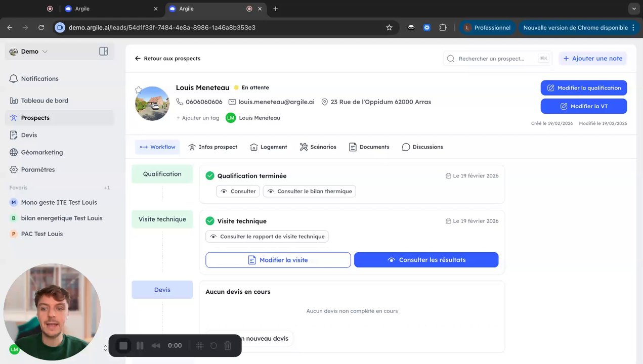Click Consulter le bilan thermique
Screen dimensions: 643x364
309,191
